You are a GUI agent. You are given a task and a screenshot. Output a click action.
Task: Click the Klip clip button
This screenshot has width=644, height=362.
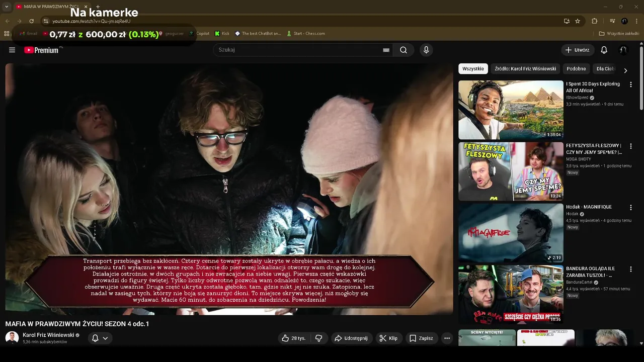(388, 338)
